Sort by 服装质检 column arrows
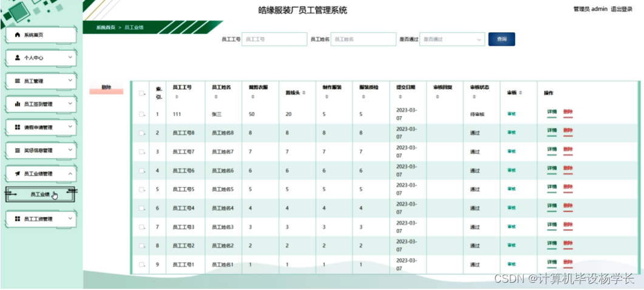Image resolution: width=644 pixels, height=290 pixels. point(364,97)
